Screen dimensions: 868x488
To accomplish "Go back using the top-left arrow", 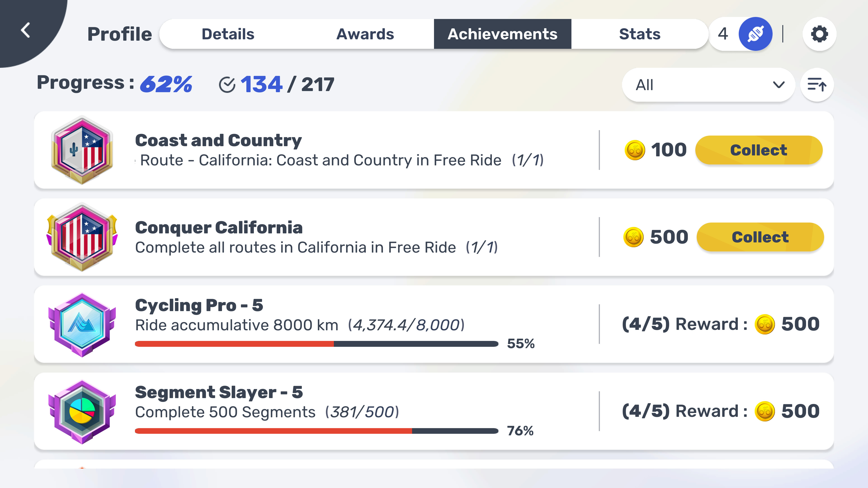I will tap(26, 30).
